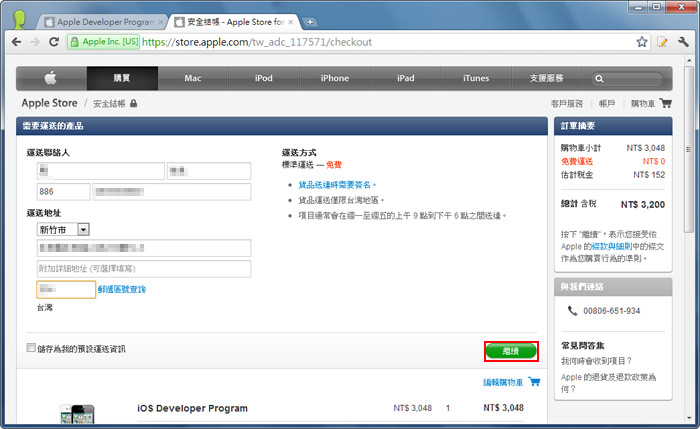Click the iOS Developer Program item name
The image size is (700, 429).
click(x=192, y=408)
